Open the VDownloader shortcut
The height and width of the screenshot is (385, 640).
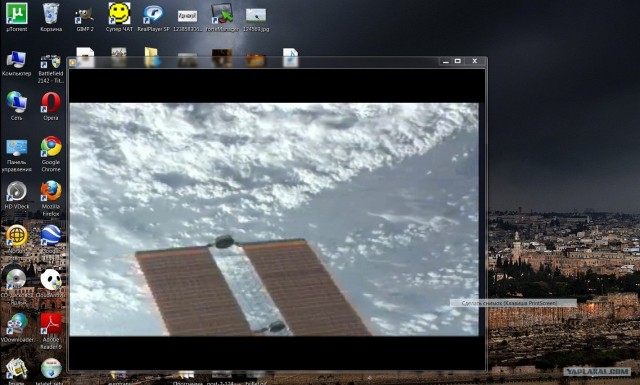pyautogui.click(x=17, y=328)
